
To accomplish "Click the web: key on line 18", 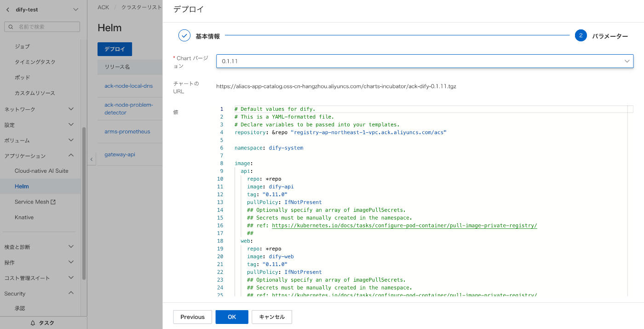I will point(247,241).
